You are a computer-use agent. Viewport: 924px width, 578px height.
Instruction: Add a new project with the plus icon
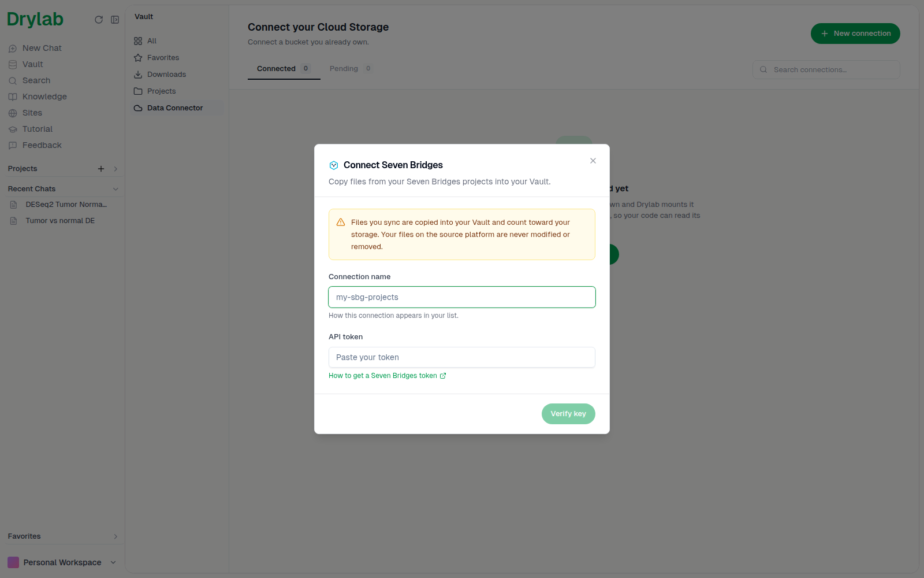101,169
